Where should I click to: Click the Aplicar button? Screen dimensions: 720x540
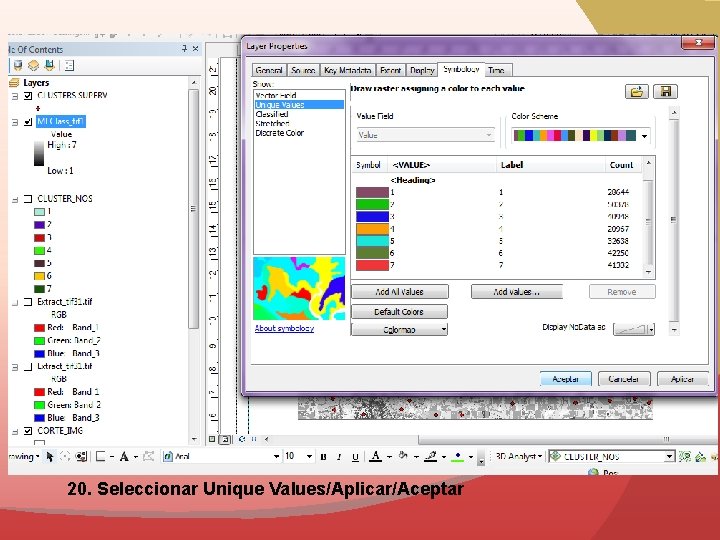(x=682, y=379)
